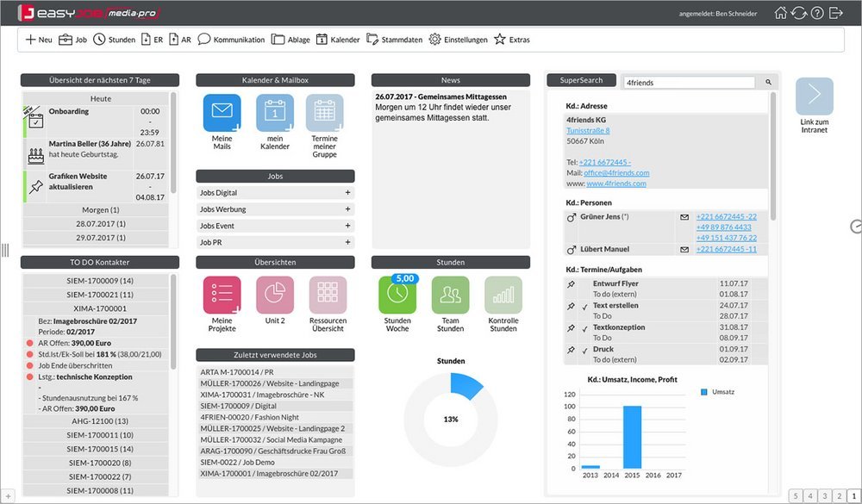Open the Stammdaten menu
Image resolution: width=862 pixels, height=504 pixels.
(x=395, y=40)
